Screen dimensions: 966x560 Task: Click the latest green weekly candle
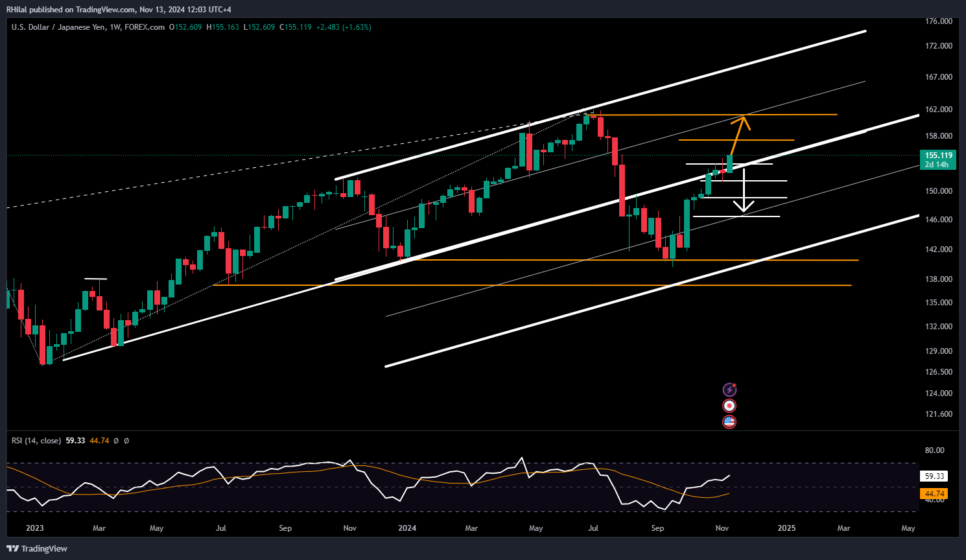click(x=730, y=163)
